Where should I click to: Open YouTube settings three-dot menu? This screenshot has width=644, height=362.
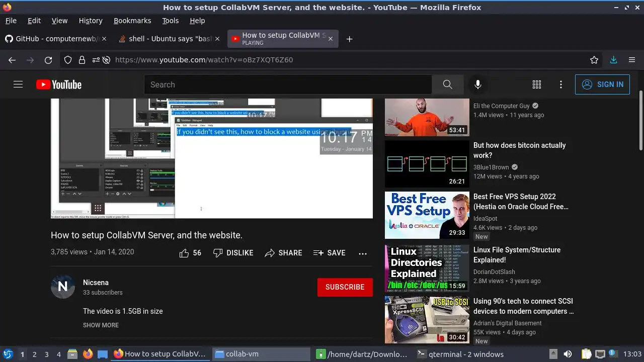pyautogui.click(x=561, y=84)
